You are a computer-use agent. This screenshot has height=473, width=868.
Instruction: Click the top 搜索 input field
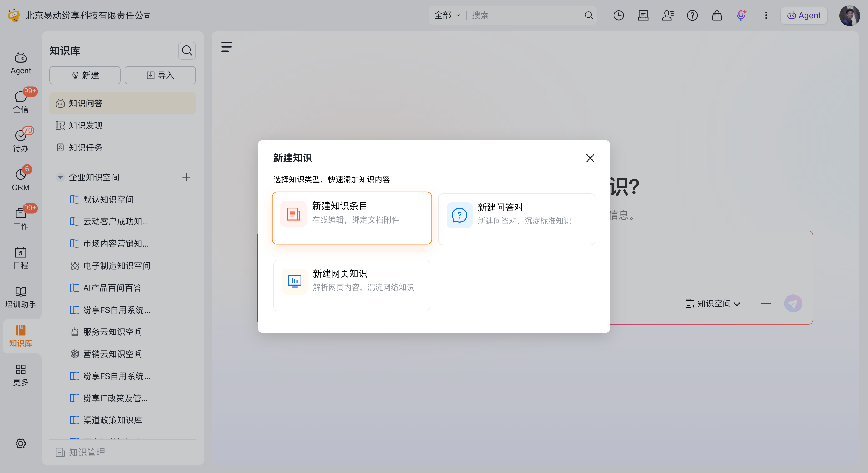pyautogui.click(x=526, y=15)
